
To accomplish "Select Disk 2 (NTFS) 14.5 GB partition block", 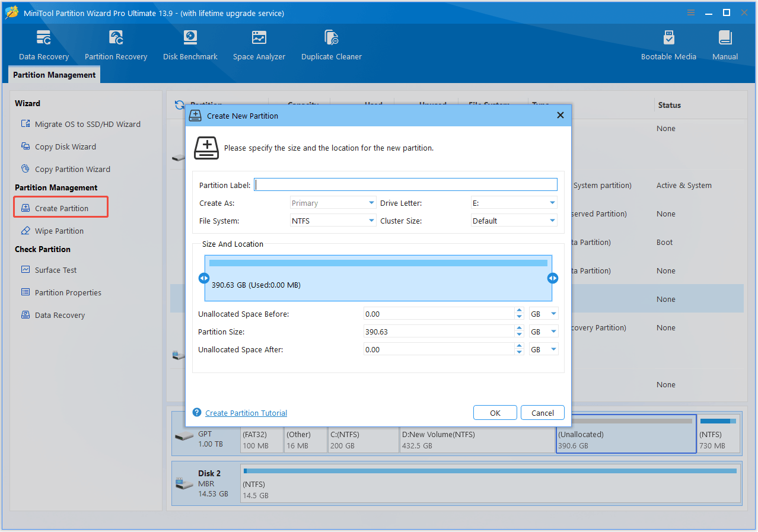I will (491, 483).
